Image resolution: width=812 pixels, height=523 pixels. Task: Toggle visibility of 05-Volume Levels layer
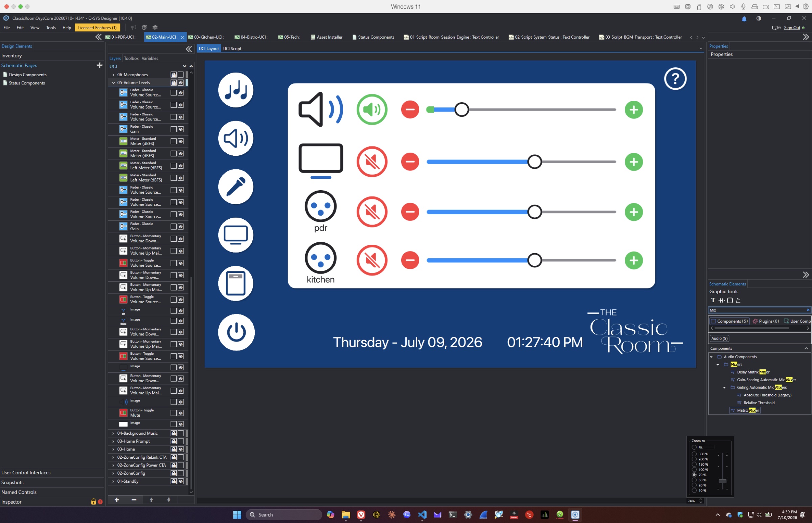point(181,83)
